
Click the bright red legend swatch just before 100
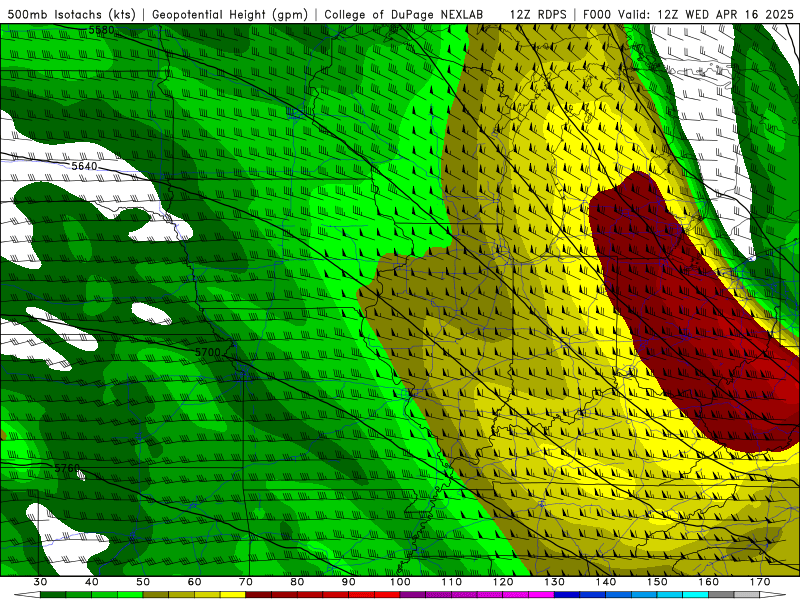(x=387, y=595)
